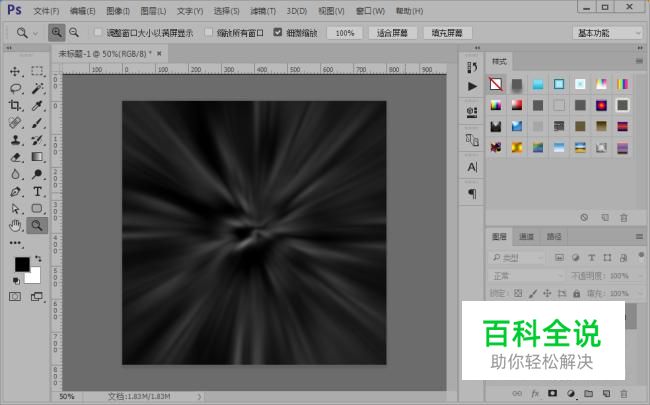The height and width of the screenshot is (405, 650).
Task: Close the untitled-1 document tab
Action: (x=159, y=53)
